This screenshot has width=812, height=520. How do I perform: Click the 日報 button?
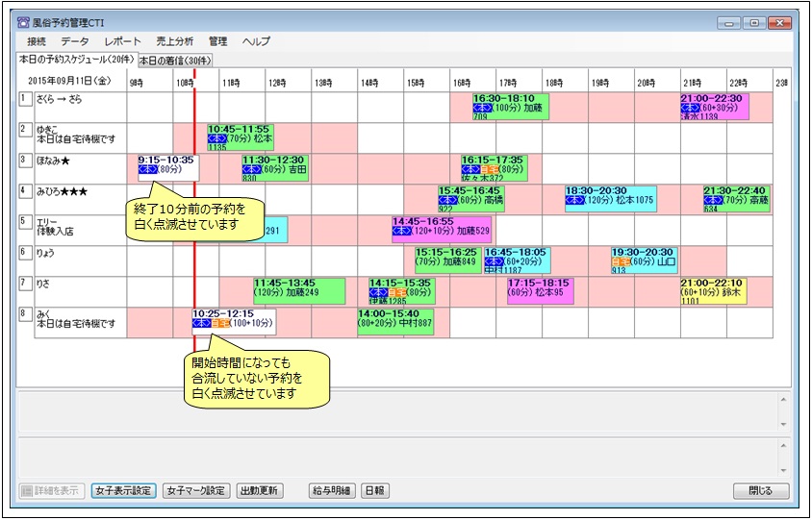point(374,490)
